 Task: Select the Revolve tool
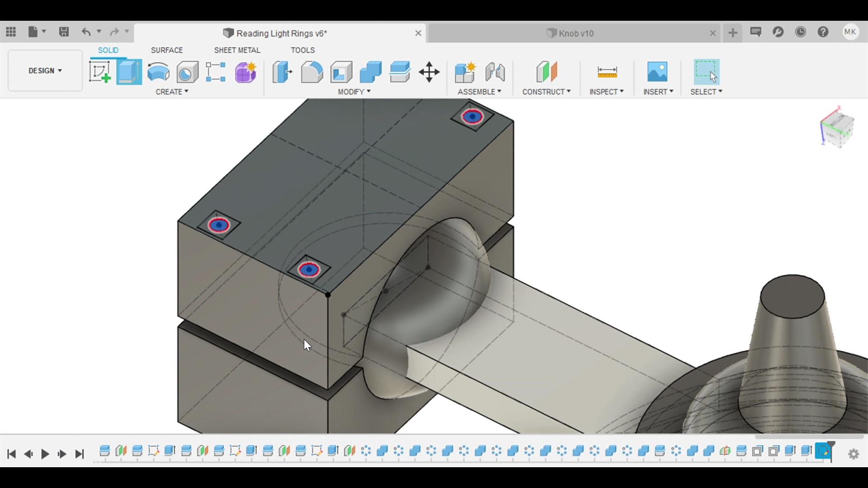click(x=158, y=72)
